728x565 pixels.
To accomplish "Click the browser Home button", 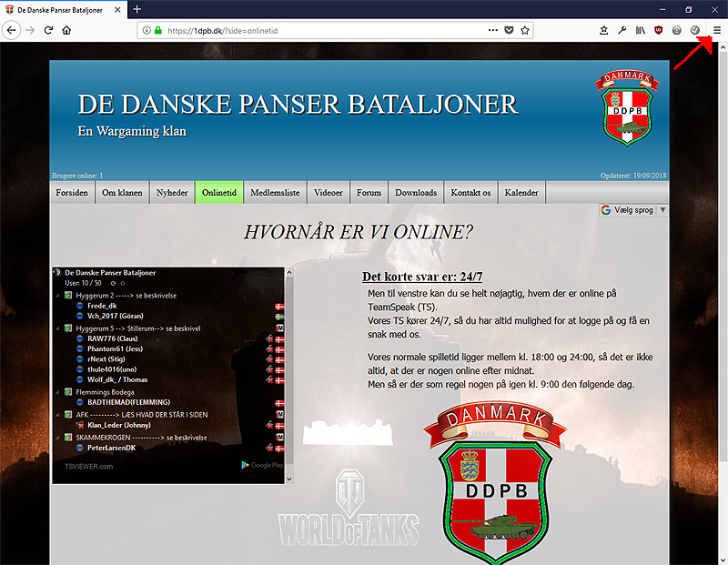I will (66, 30).
